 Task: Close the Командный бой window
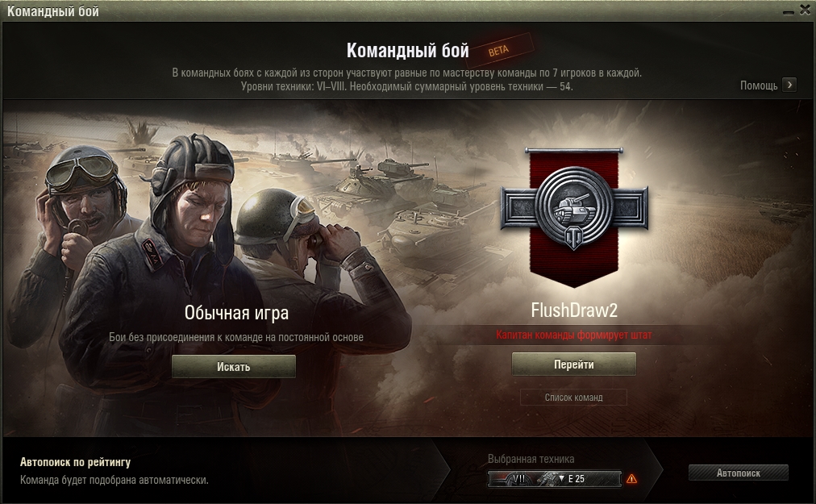(805, 10)
